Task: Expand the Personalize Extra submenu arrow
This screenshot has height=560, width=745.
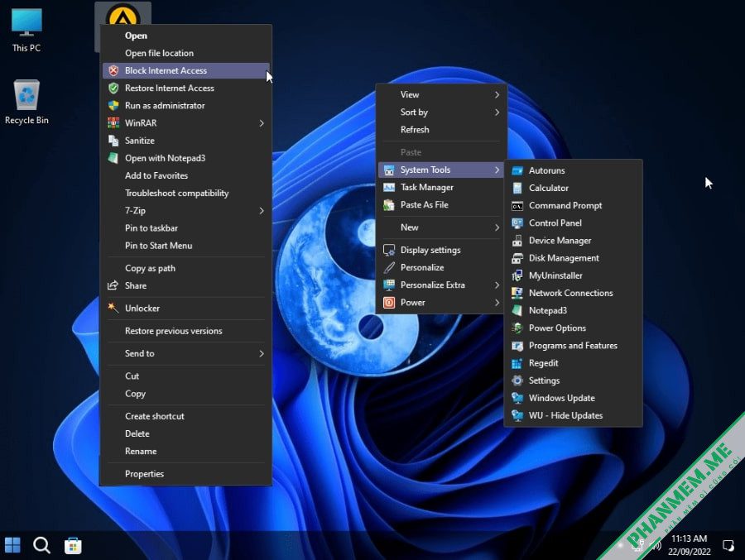Action: pos(497,285)
